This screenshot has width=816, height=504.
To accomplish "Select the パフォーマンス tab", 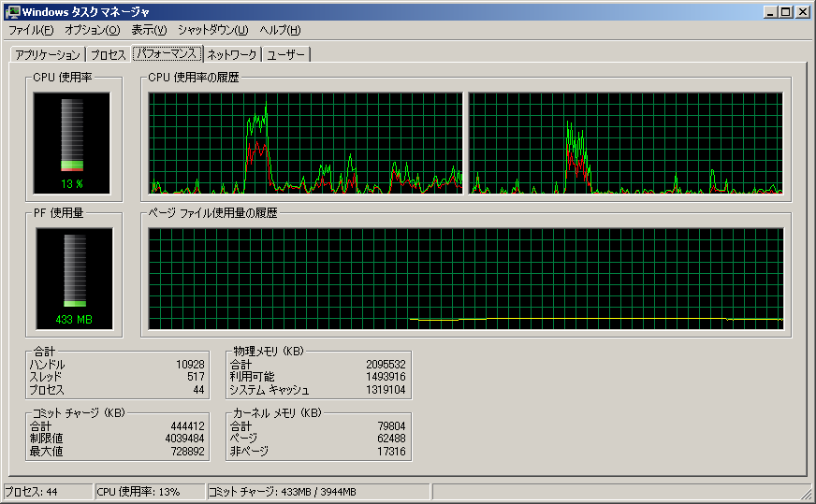I will [x=167, y=54].
